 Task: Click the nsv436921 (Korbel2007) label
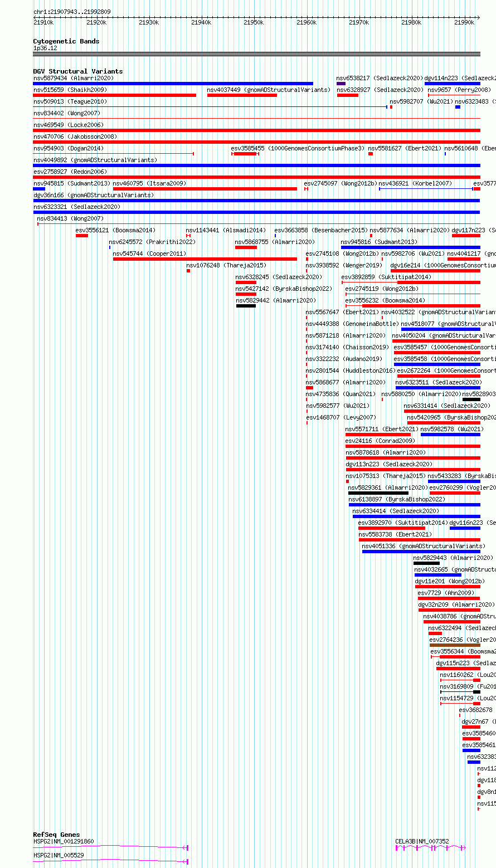(x=416, y=183)
